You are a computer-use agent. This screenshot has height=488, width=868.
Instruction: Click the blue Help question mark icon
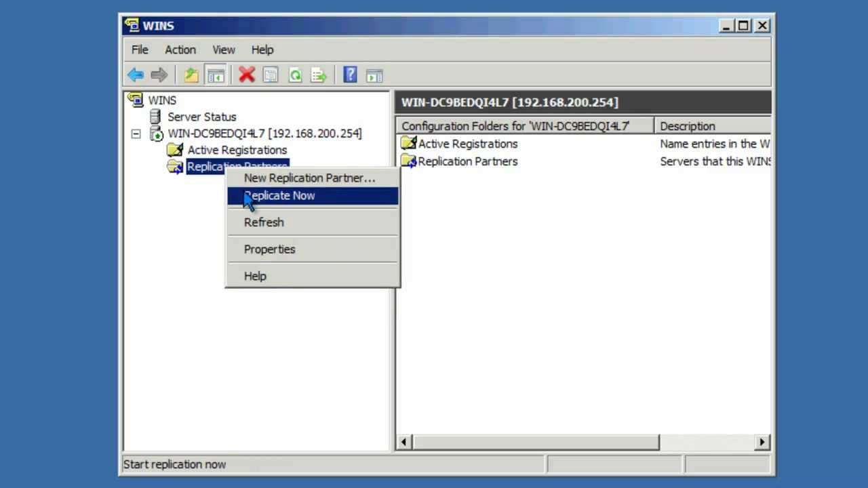point(350,75)
